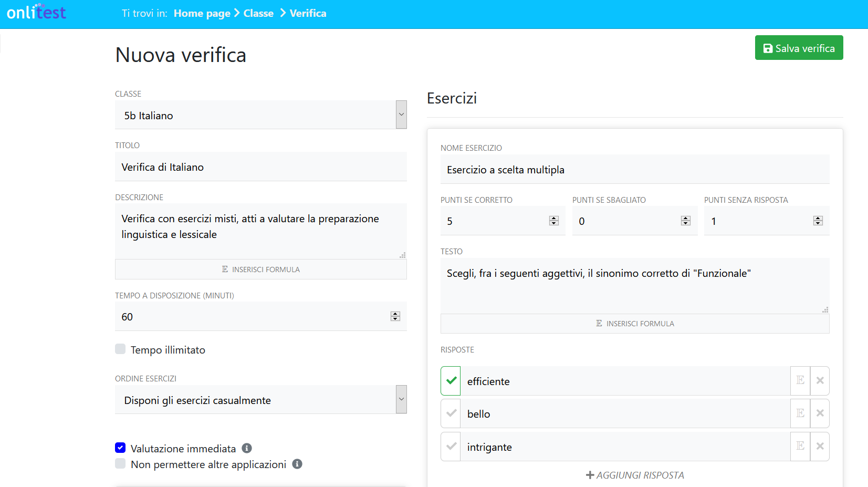Open the formula icon for answer efficiente

pos(800,381)
